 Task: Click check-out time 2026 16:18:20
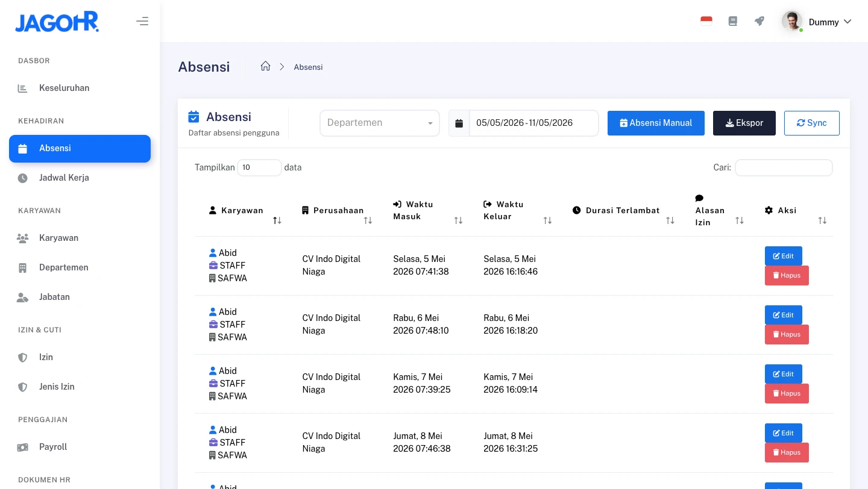(x=511, y=331)
